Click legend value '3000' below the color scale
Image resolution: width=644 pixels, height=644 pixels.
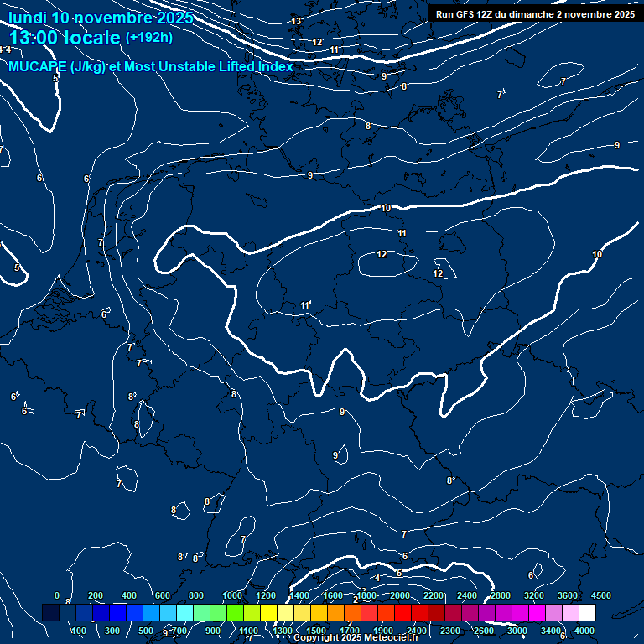[x=517, y=631]
